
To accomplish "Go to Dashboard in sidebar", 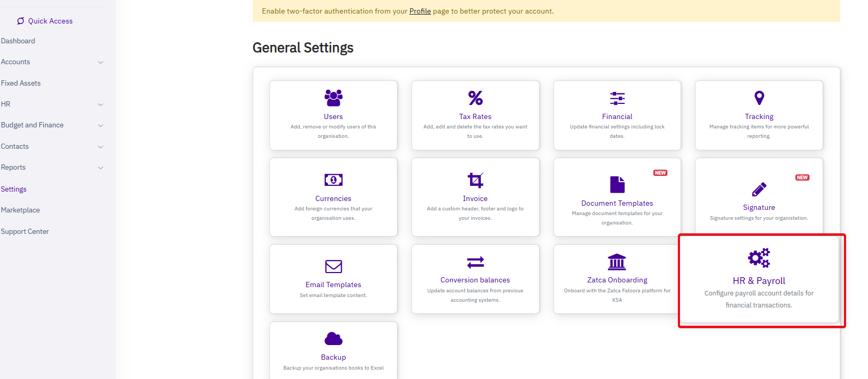I will coord(18,41).
